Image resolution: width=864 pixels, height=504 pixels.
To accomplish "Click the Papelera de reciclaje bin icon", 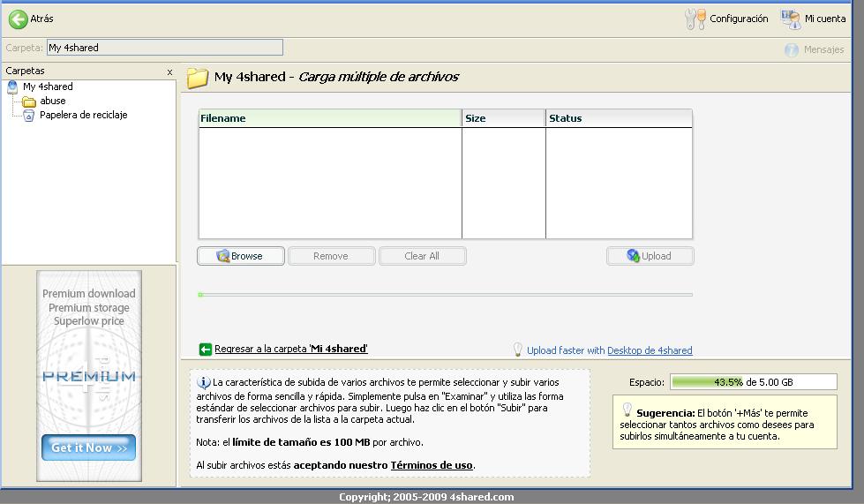I will (x=28, y=115).
